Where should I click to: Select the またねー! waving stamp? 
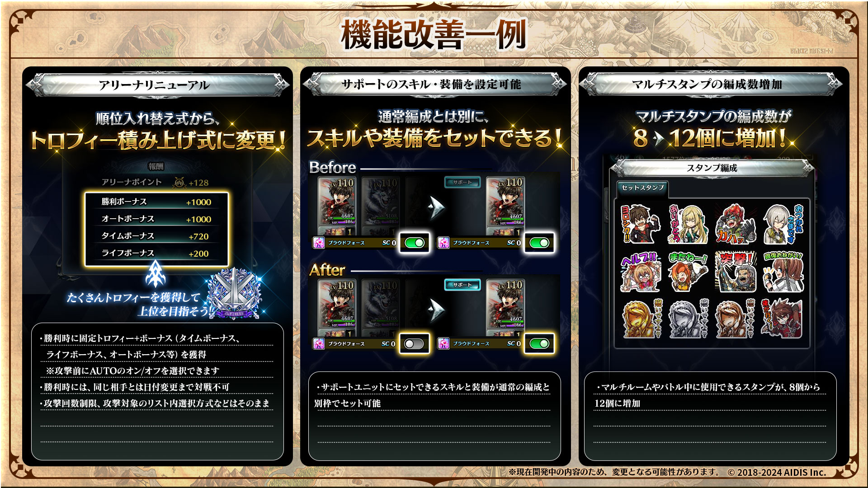tap(688, 272)
